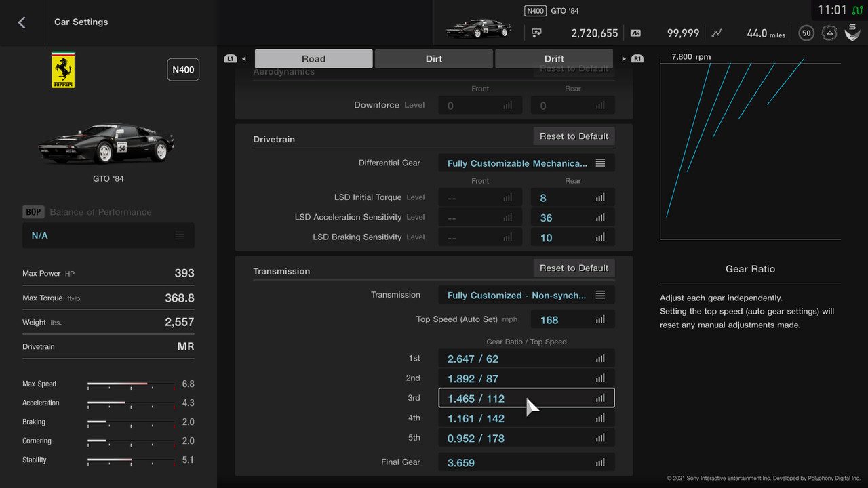Click the credits icon beside 2,720,655
The height and width of the screenshot is (488, 868).
pyautogui.click(x=536, y=33)
